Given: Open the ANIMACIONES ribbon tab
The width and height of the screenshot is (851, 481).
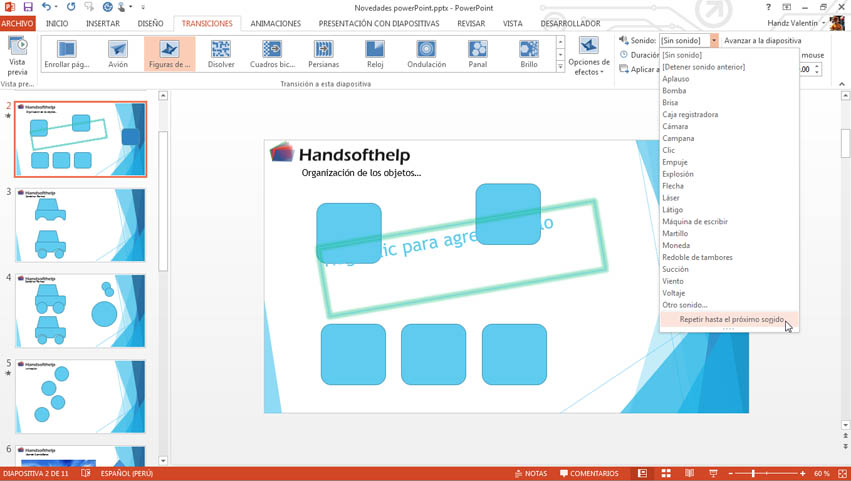Looking at the screenshot, I should pos(275,23).
